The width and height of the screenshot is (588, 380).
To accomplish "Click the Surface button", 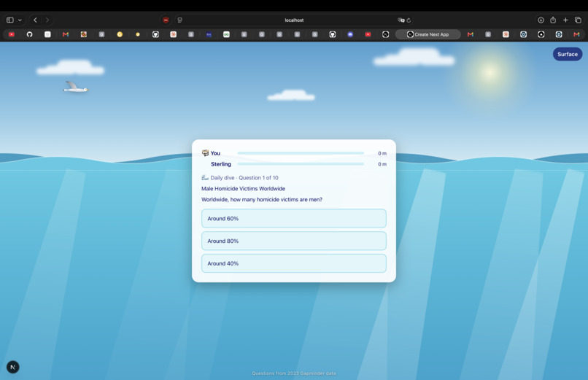I will coord(568,55).
